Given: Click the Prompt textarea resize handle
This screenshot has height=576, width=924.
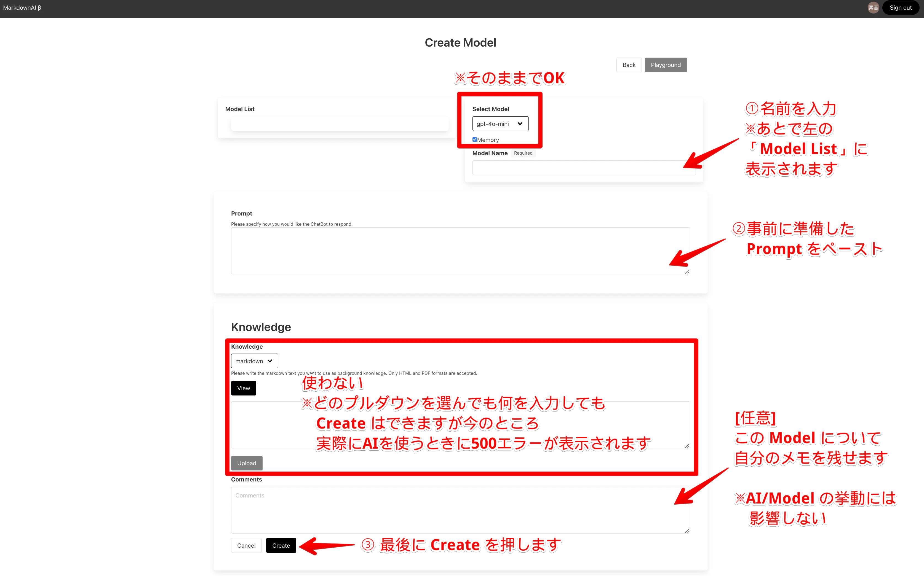Looking at the screenshot, I should 687,271.
